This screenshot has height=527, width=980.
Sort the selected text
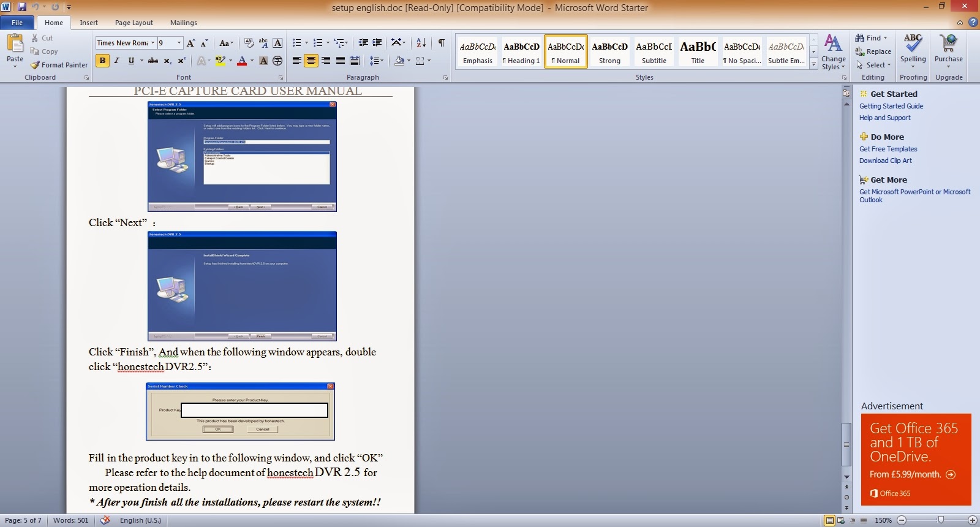pos(421,43)
